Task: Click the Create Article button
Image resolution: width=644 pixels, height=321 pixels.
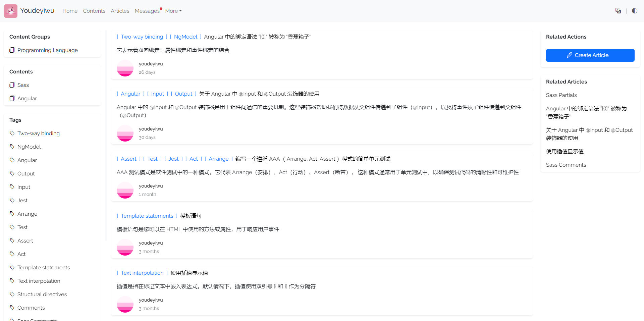Action: click(590, 55)
